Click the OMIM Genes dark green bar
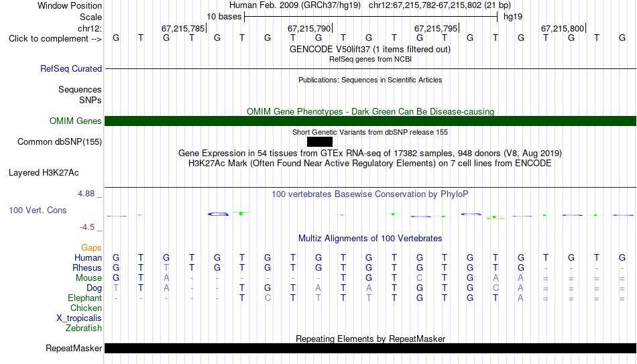Viewport: 637px width, 364px height. (x=371, y=121)
